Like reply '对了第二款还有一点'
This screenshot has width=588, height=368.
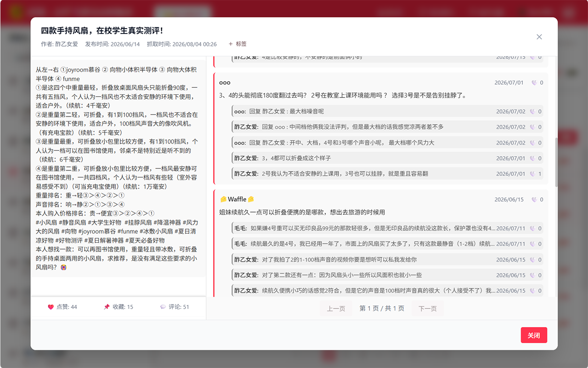click(x=532, y=275)
